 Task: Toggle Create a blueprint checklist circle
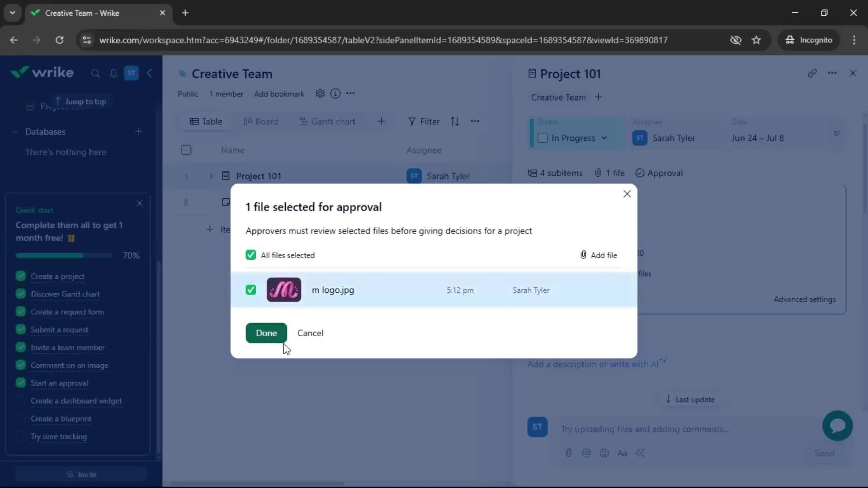pos(21,418)
